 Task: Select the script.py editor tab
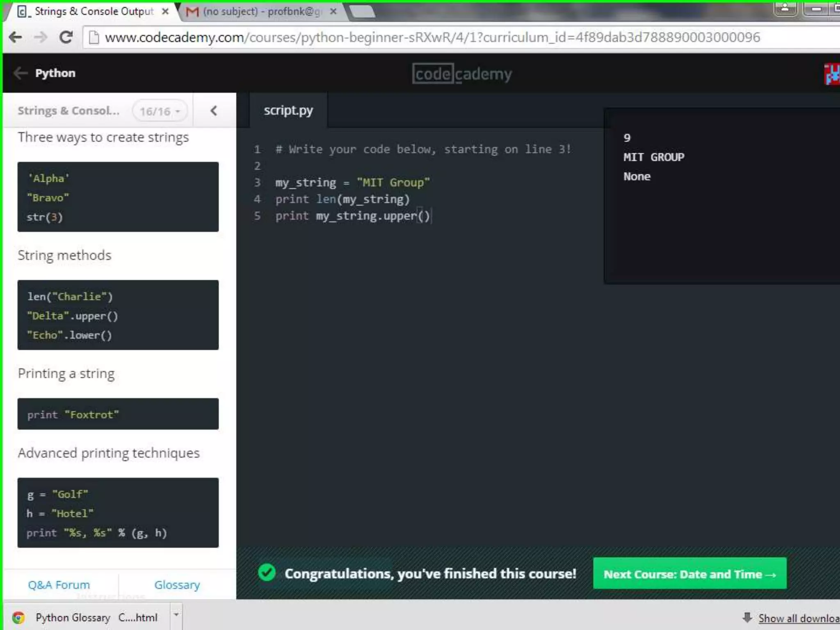tap(288, 110)
